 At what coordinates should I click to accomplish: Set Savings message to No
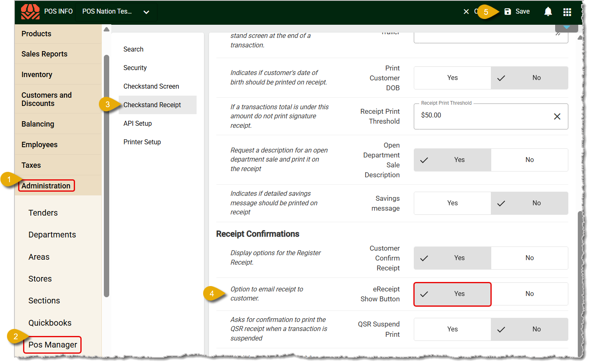click(x=529, y=203)
